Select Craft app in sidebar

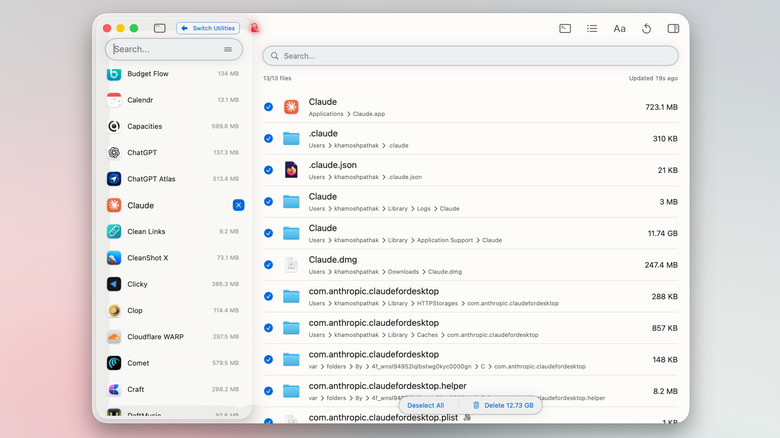173,389
